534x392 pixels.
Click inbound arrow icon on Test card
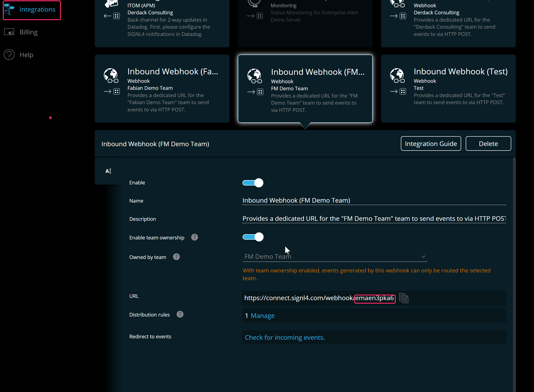pos(398,91)
